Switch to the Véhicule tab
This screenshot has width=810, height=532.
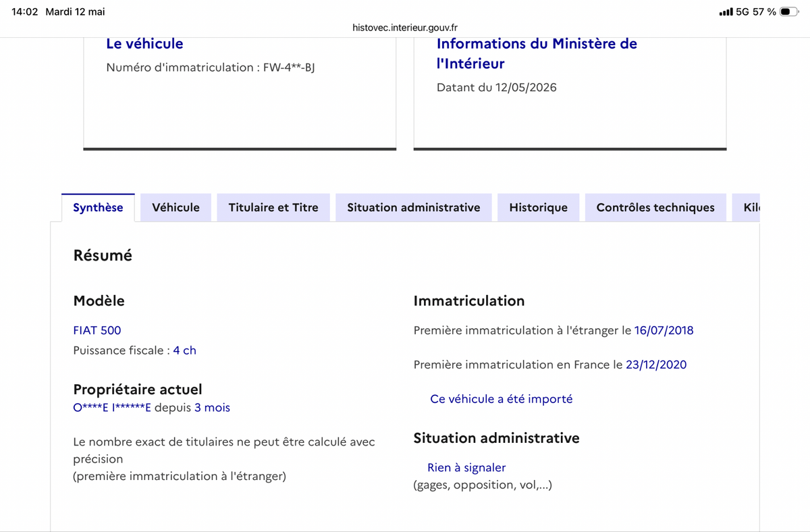pos(175,207)
